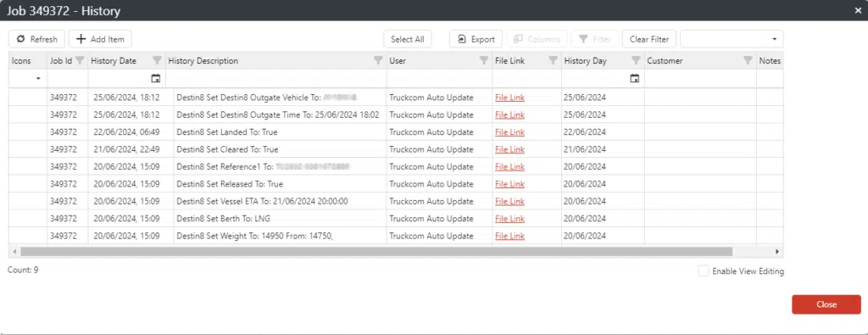The image size is (868, 335).
Task: Click the Customer column filter funnel
Action: point(748,60)
